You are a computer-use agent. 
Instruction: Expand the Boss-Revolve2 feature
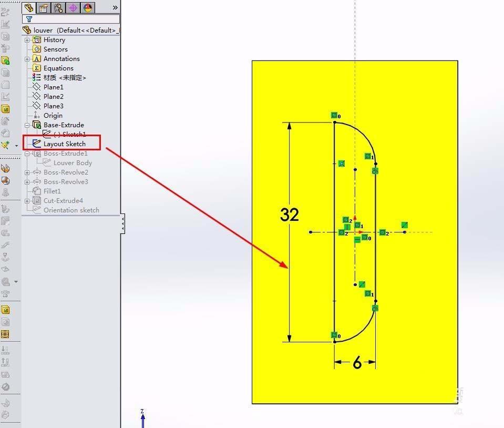point(27,172)
